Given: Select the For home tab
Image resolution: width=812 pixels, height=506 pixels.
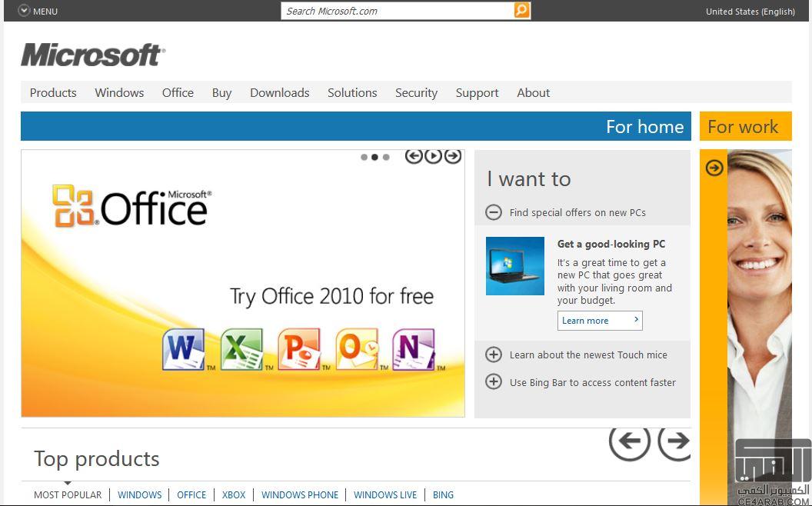Looking at the screenshot, I should 356,126.
